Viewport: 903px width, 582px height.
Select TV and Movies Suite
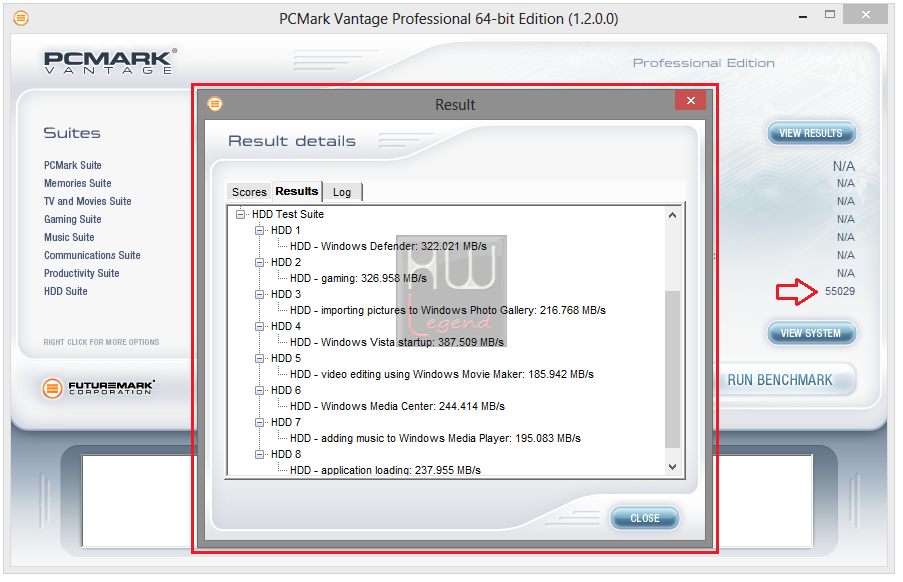click(88, 201)
